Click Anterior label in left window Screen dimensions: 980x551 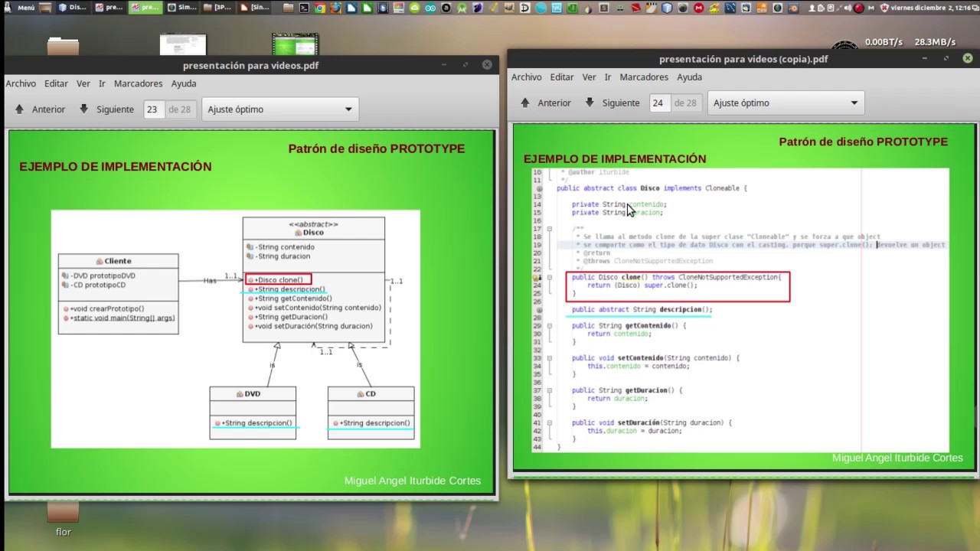pos(48,109)
